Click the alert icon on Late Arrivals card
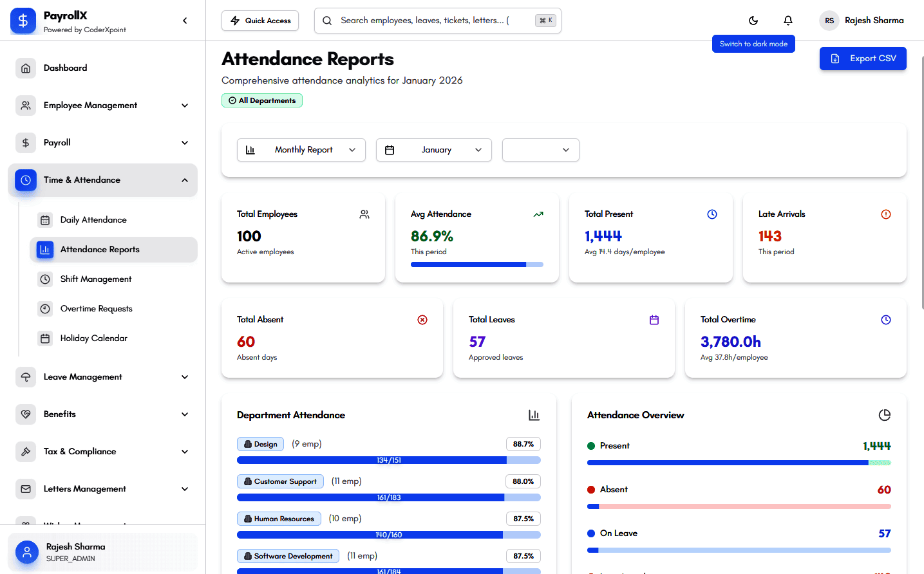This screenshot has height=574, width=924. [885, 214]
